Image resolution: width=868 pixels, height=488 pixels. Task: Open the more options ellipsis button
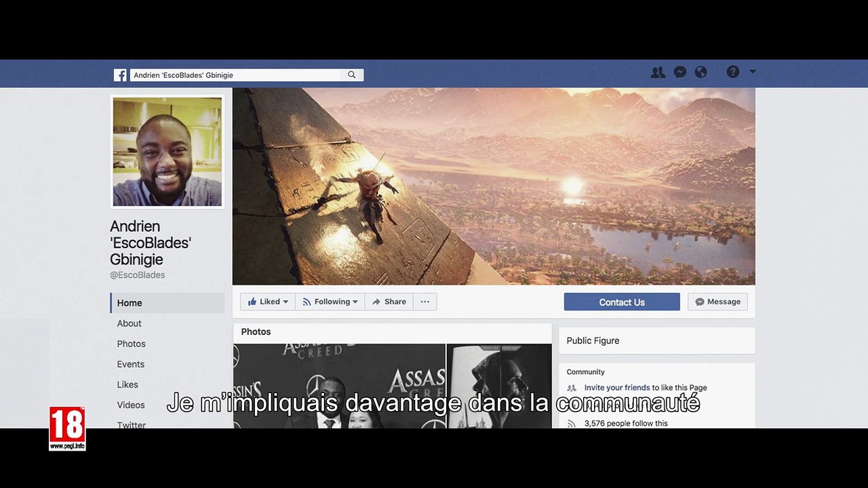(x=425, y=302)
